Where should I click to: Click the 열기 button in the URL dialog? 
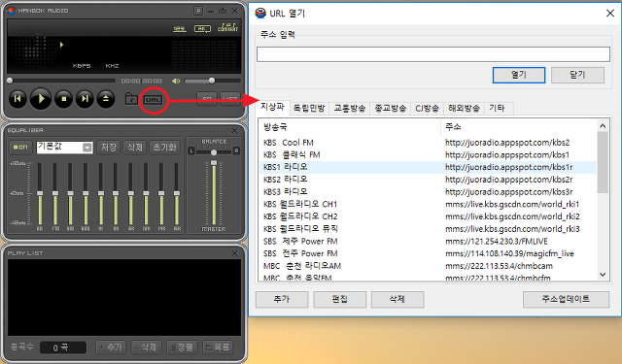519,75
